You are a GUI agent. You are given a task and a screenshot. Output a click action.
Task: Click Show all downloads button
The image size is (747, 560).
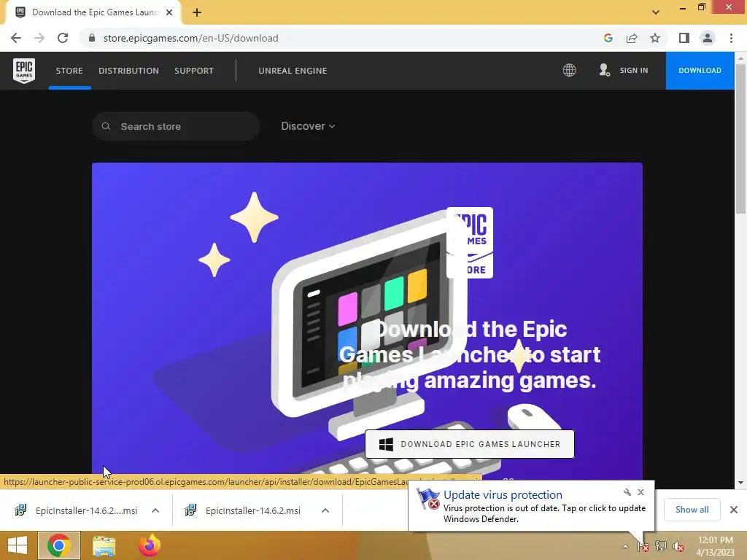(692, 510)
